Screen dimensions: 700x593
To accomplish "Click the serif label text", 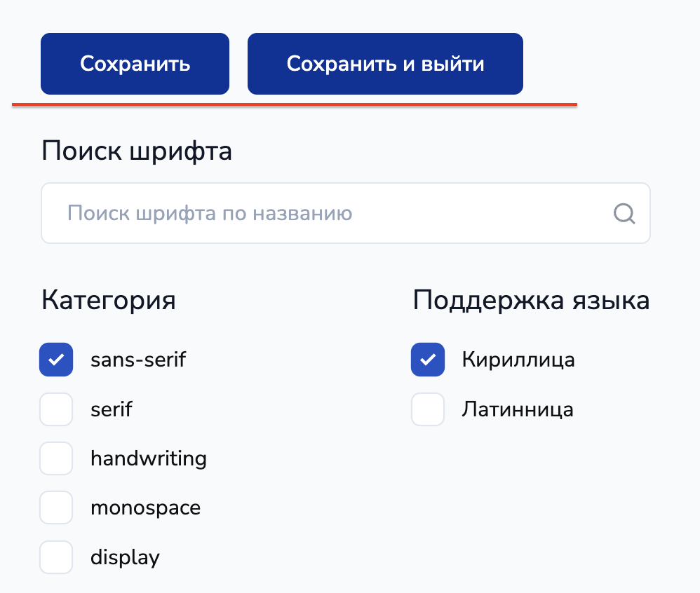I will (x=112, y=409).
